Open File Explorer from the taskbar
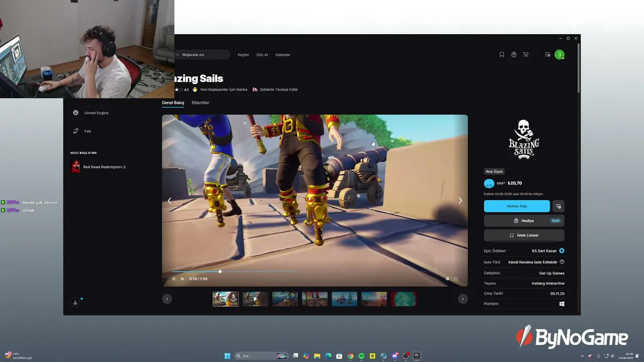The height and width of the screenshot is (362, 644). pyautogui.click(x=317, y=356)
